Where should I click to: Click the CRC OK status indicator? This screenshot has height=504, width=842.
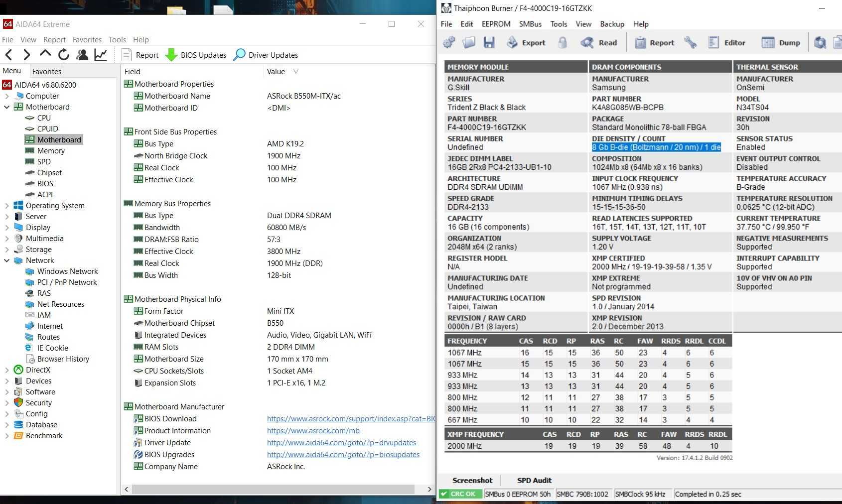click(x=460, y=494)
